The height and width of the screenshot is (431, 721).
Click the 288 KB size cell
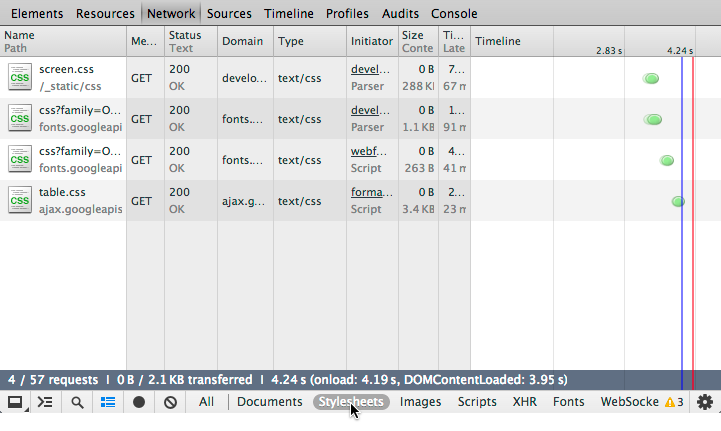coord(418,86)
